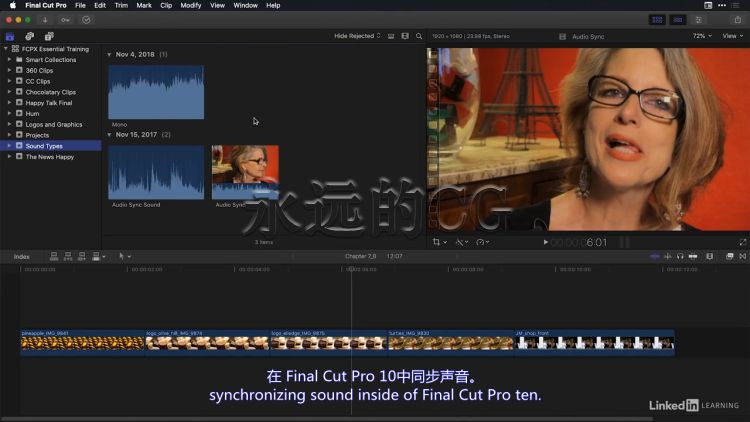Open the Keyword Editor key icon
The width and height of the screenshot is (750, 422).
tap(66, 20)
